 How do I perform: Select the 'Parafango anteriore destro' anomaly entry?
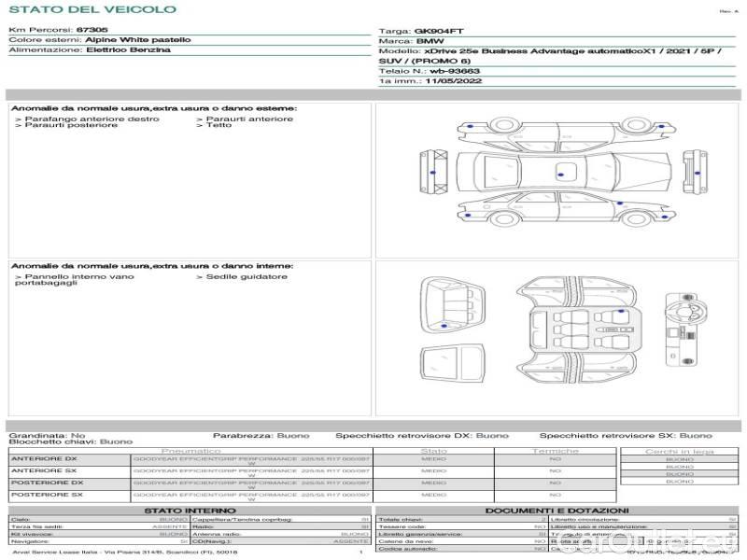(x=88, y=119)
